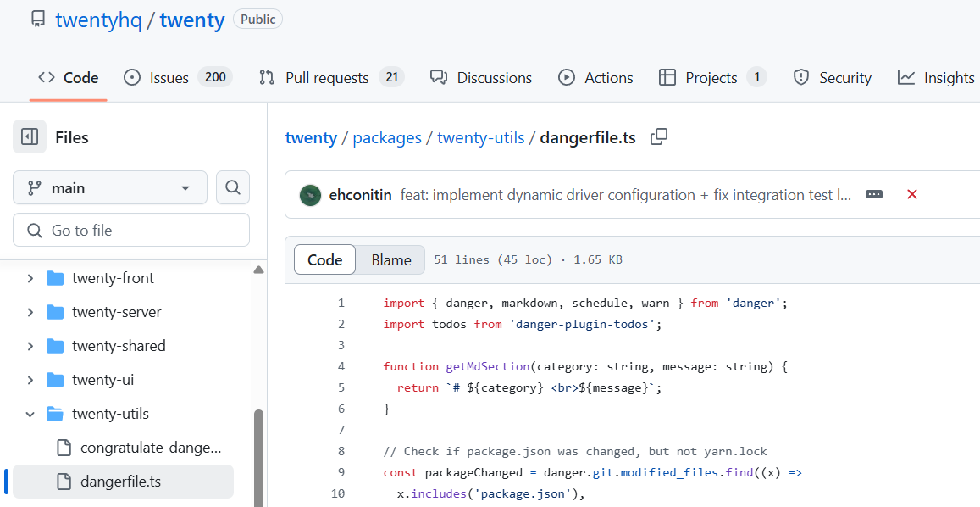
Task: Copy the dangerfile.ts path icon
Action: pos(659,136)
